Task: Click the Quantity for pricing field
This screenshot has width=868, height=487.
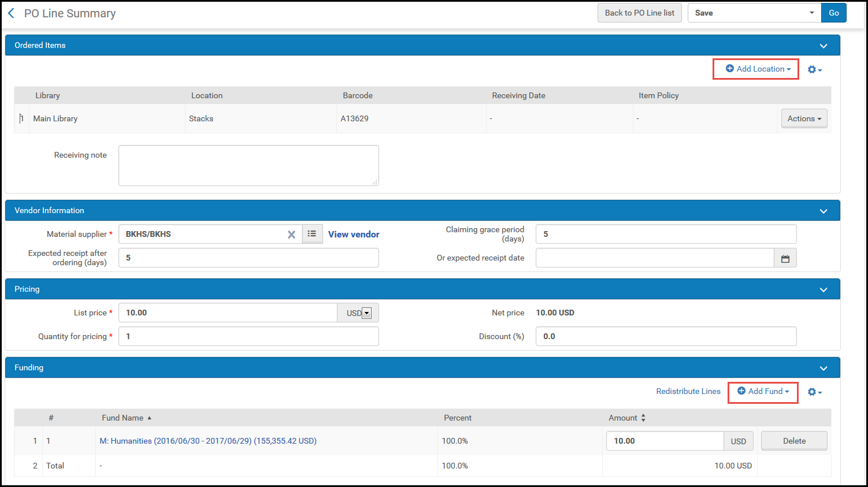Action: click(x=248, y=336)
